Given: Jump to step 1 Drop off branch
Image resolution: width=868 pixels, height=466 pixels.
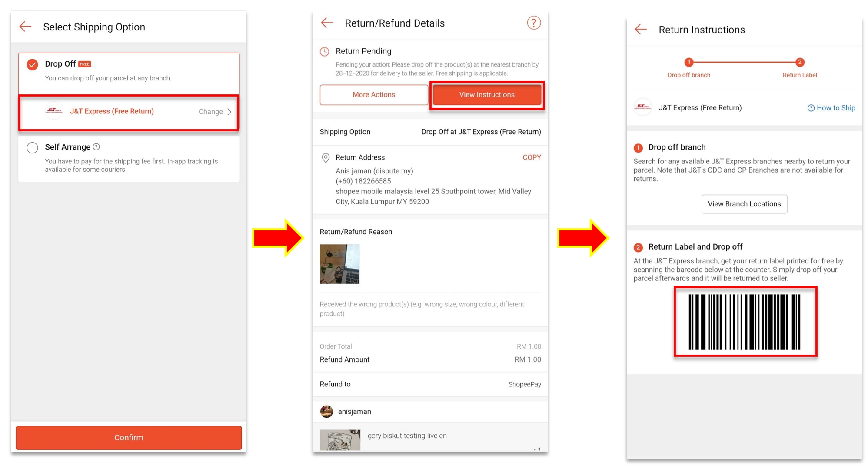Looking at the screenshot, I should tap(688, 62).
